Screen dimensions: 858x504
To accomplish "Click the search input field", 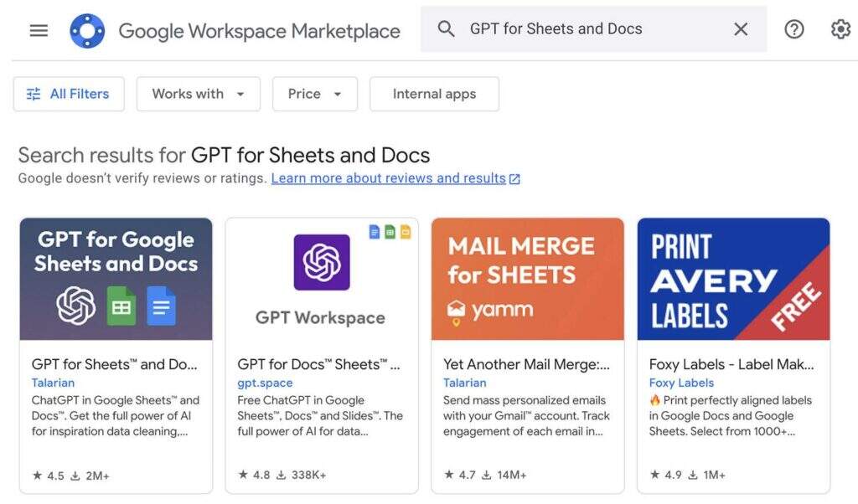I will [587, 29].
